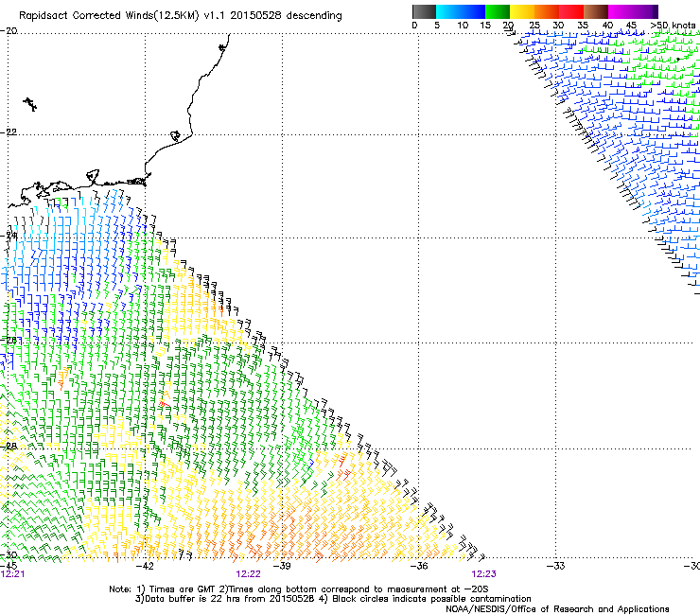Screen dimensions: 700x615
Task: Click the -39 longitude axis label
Action: point(282,566)
